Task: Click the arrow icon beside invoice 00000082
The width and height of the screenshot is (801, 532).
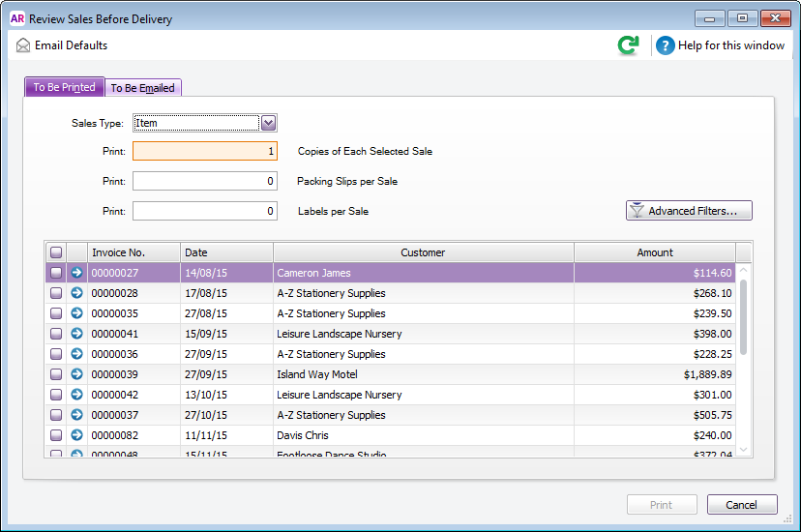Action: click(76, 435)
